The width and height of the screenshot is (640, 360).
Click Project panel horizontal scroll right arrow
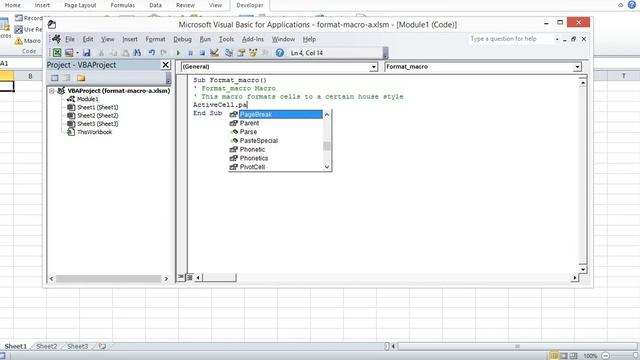pos(166,279)
